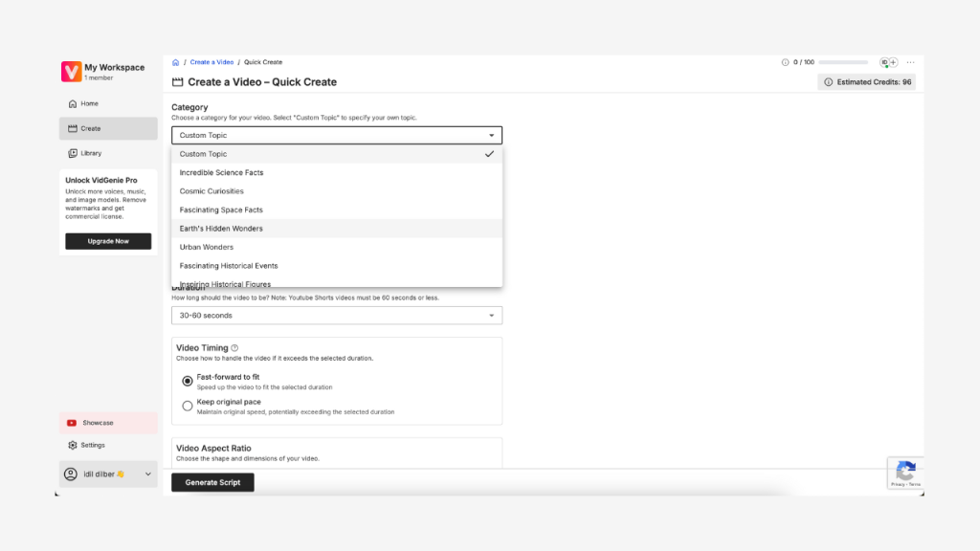Open the Library section

[108, 153]
